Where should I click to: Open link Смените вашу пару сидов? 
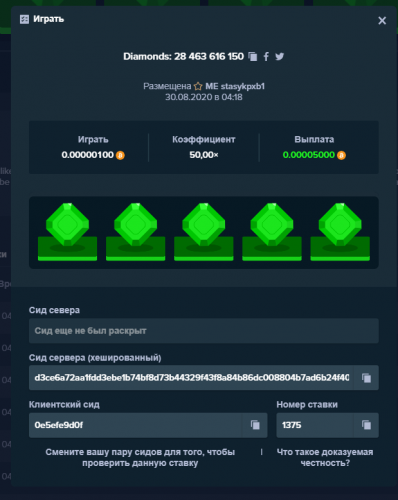point(140,458)
